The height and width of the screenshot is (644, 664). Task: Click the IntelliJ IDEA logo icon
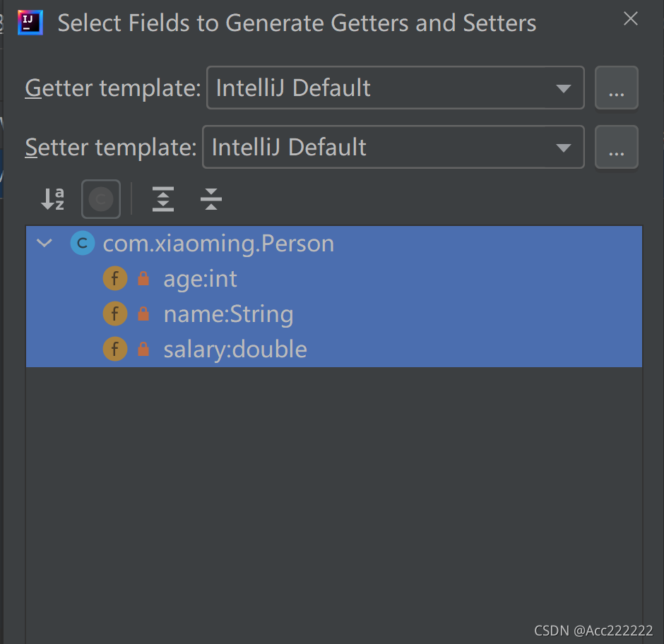click(x=30, y=23)
